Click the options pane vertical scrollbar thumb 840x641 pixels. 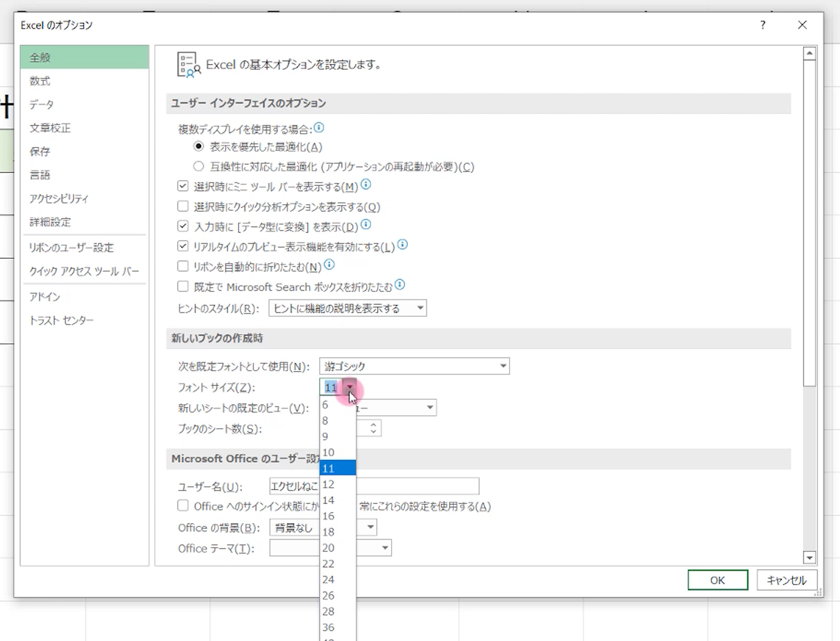809,223
